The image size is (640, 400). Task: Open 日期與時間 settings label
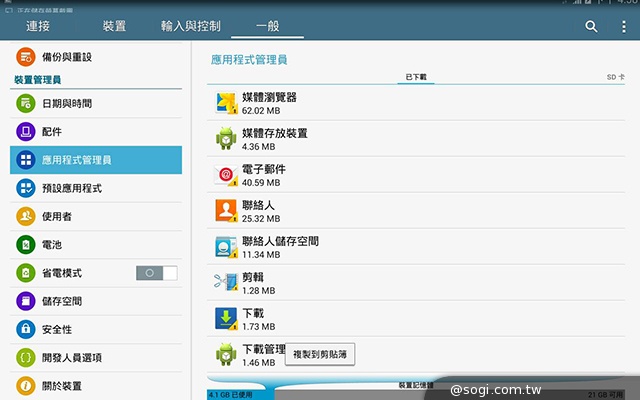coord(67,104)
